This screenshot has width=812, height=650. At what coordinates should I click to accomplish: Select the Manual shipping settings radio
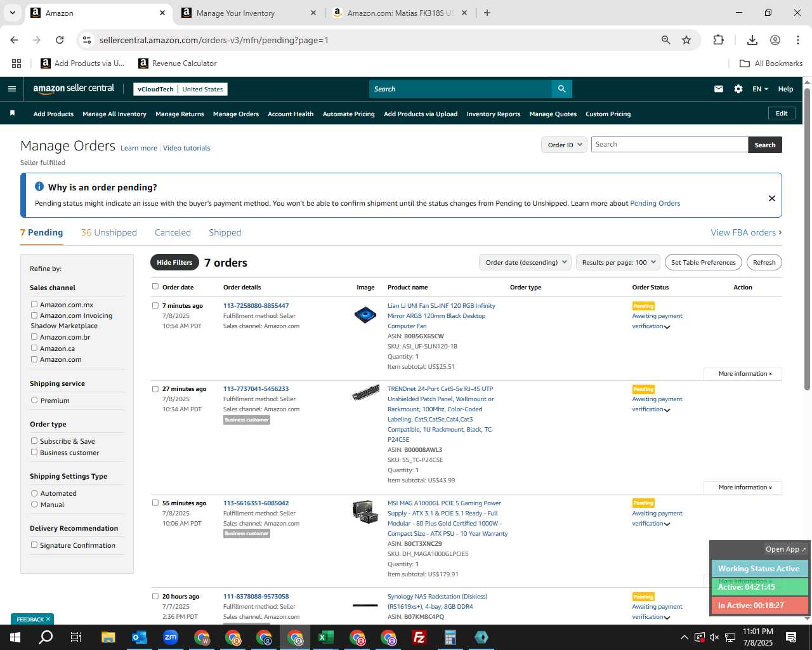coord(34,504)
